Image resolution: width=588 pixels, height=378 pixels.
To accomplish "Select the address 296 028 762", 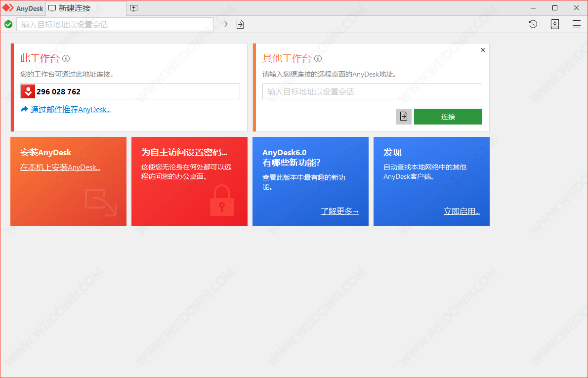I will pos(58,91).
